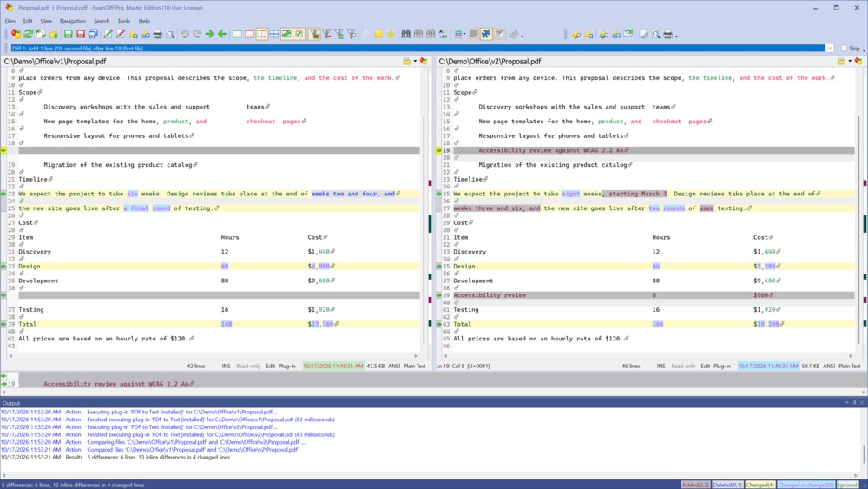Screen dimensions: 868x489
Task: Toggle red-bordered show second pane only button
Action: 249,35
